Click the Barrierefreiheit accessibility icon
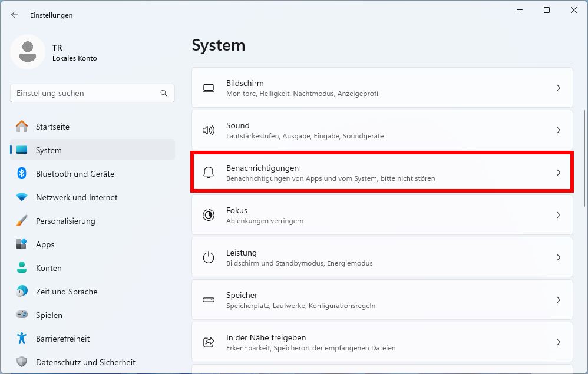This screenshot has width=588, height=374. pyautogui.click(x=22, y=339)
